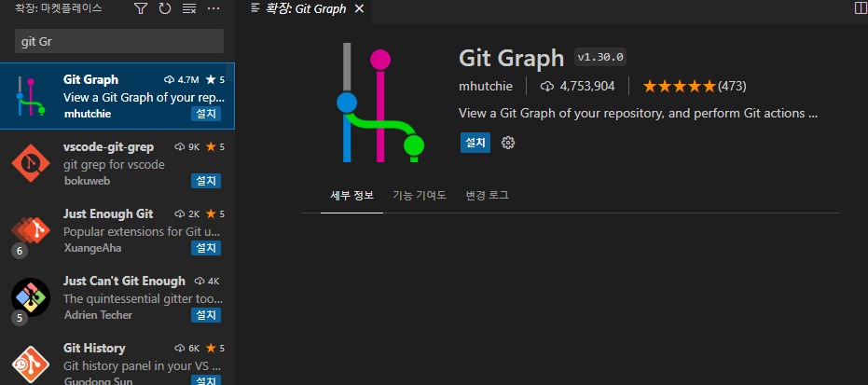Open the Git Graph title in list
868x385 pixels.
pos(90,79)
